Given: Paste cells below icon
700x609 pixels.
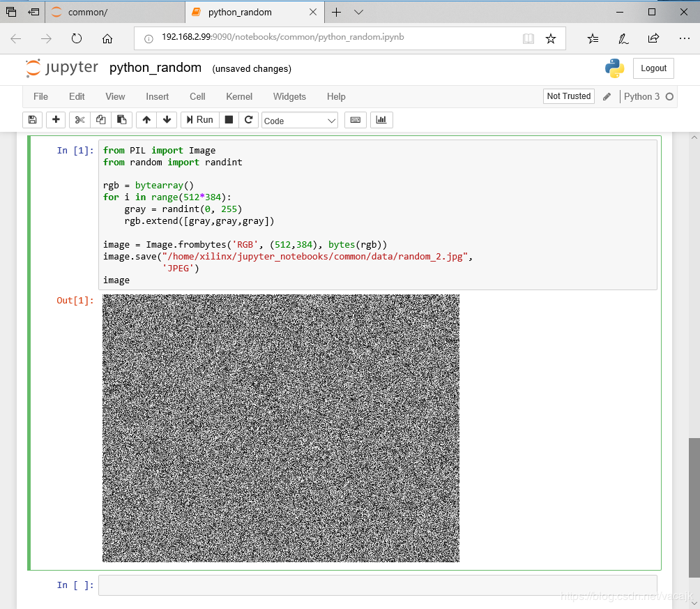Looking at the screenshot, I should 121,120.
